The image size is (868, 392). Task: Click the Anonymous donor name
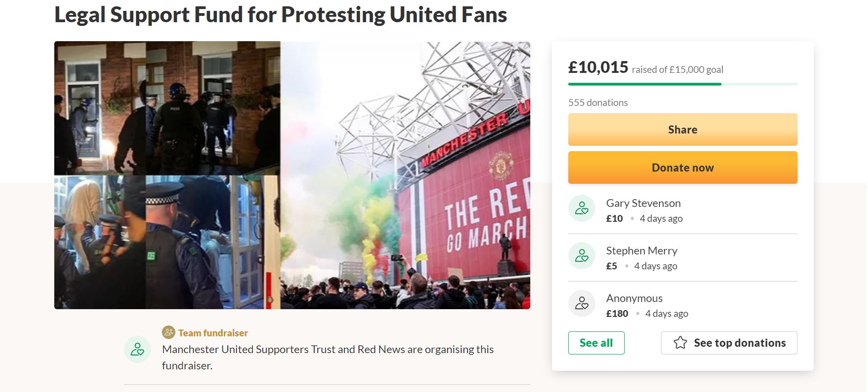(634, 298)
